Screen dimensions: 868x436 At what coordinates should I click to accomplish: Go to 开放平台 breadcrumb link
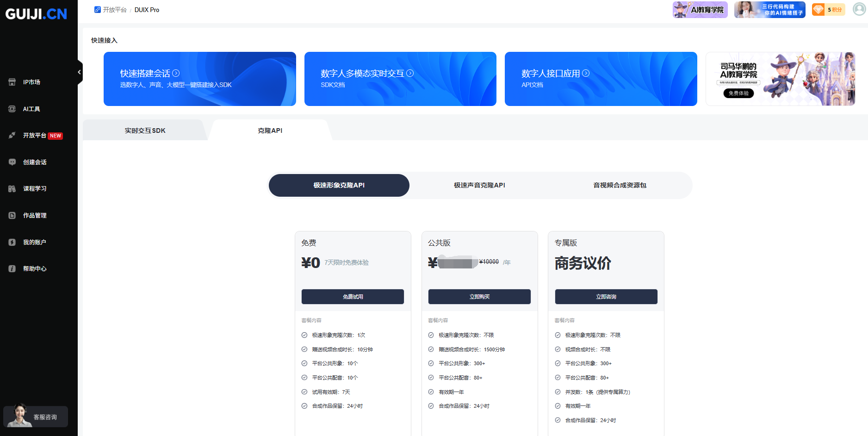[x=114, y=10]
